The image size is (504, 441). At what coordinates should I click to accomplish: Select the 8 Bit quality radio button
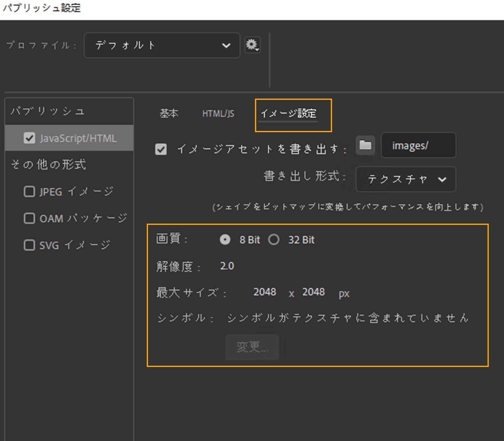[225, 239]
